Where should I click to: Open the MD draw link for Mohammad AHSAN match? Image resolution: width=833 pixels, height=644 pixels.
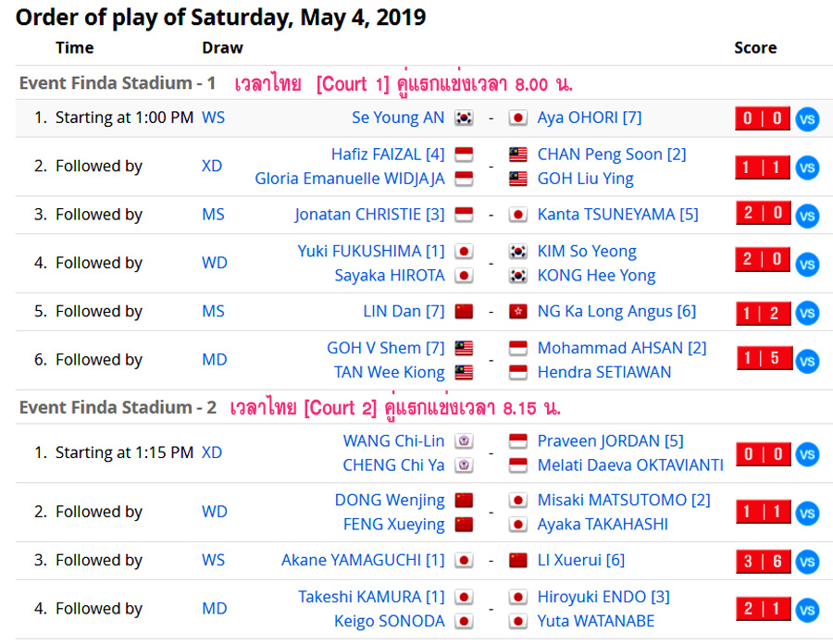[x=214, y=359]
